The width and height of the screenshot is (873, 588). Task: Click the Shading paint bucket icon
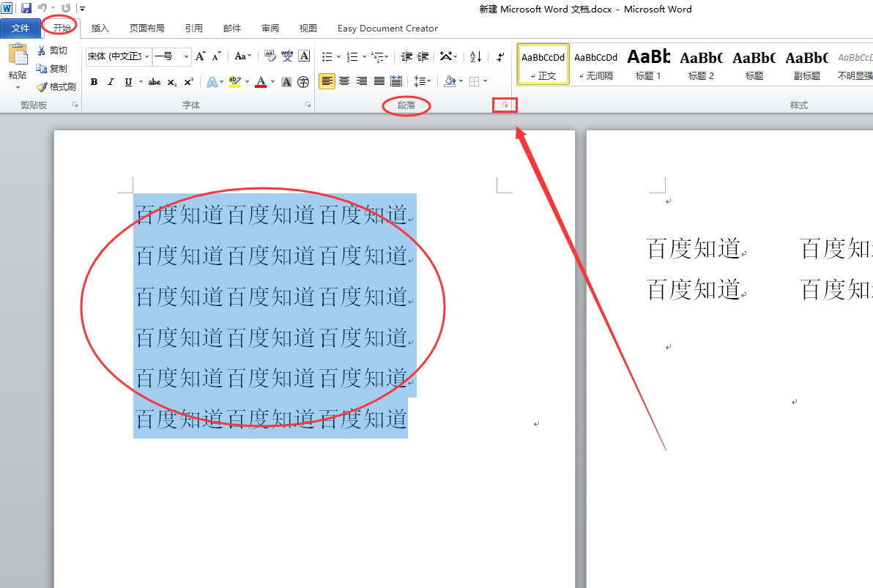click(x=450, y=81)
